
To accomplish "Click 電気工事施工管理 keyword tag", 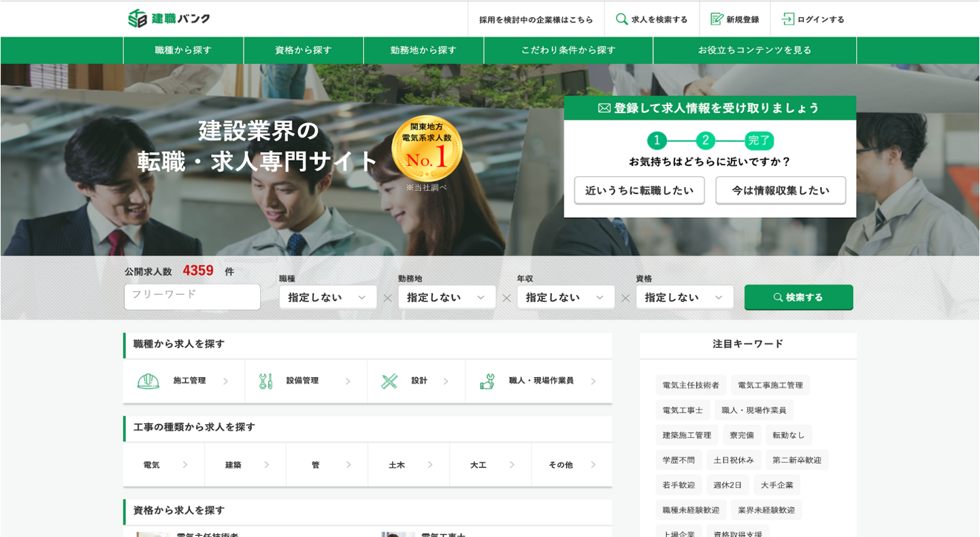I will 770,385.
